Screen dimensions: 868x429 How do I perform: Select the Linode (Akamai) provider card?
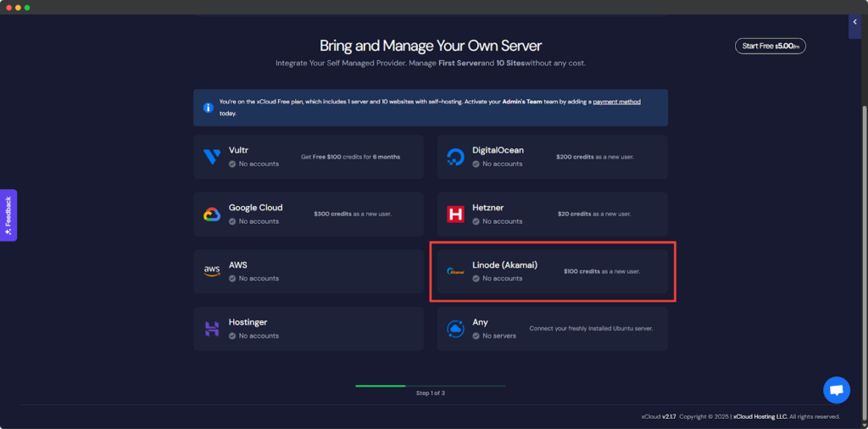pos(553,271)
